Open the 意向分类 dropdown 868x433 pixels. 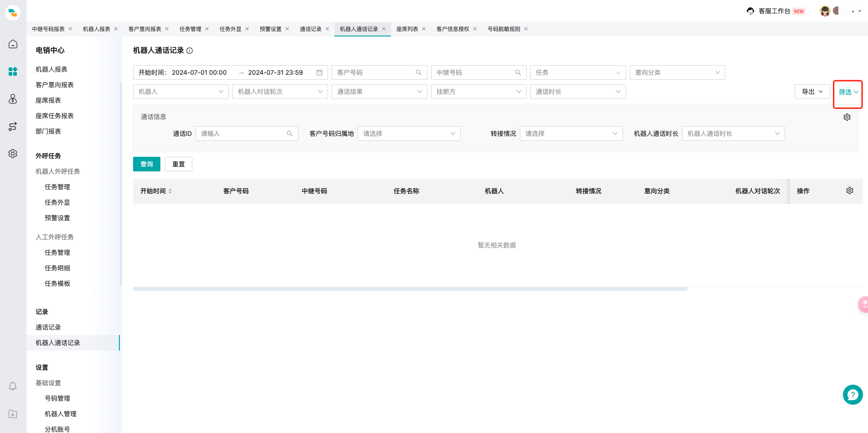coord(678,72)
